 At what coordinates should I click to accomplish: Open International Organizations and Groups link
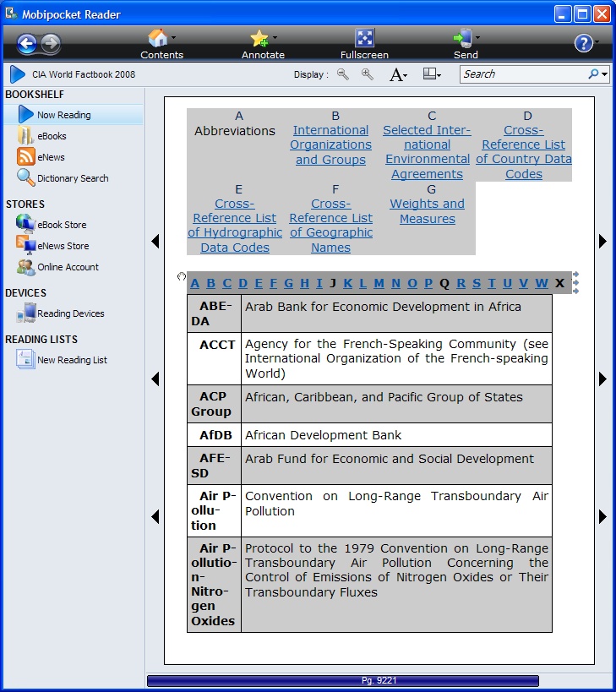[x=331, y=144]
